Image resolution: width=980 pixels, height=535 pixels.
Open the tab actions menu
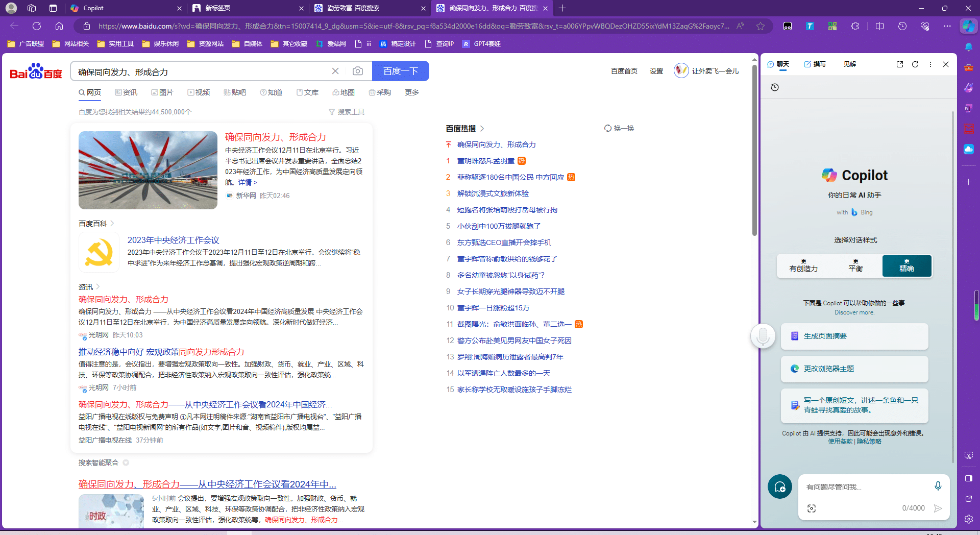[53, 8]
